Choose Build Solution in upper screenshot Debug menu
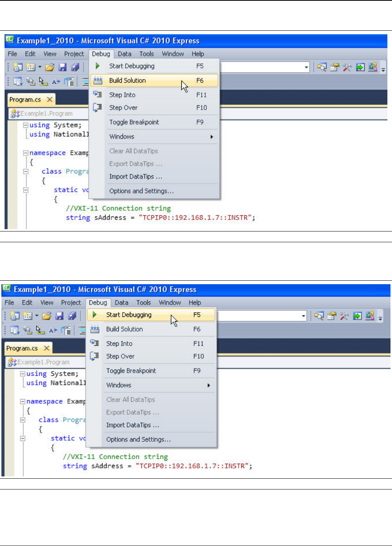This screenshot has height=546, width=392. coord(154,80)
